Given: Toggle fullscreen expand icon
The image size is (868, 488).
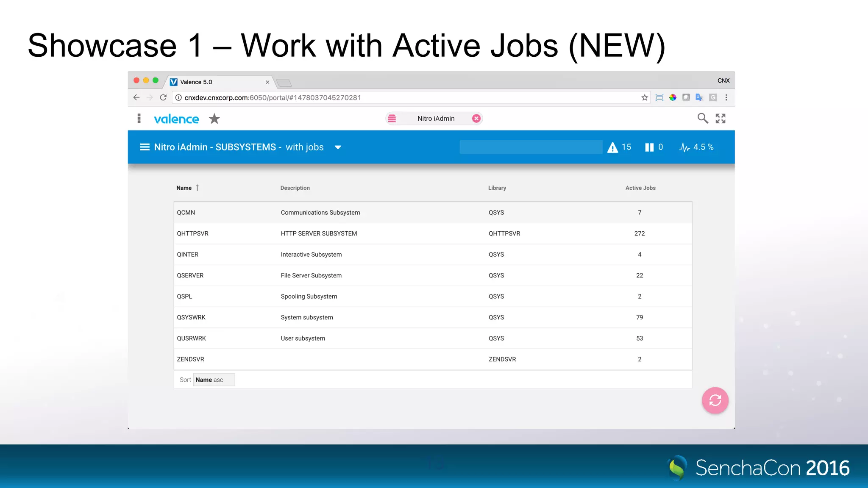Looking at the screenshot, I should click(721, 119).
